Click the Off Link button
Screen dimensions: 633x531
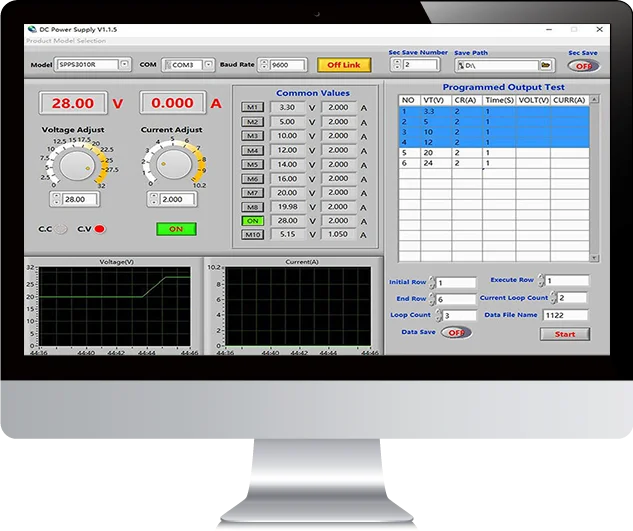(344, 65)
